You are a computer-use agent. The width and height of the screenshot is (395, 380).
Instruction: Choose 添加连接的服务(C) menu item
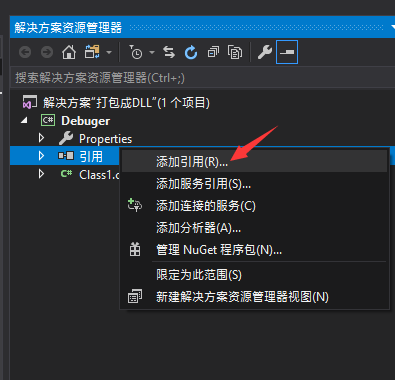pos(255,206)
